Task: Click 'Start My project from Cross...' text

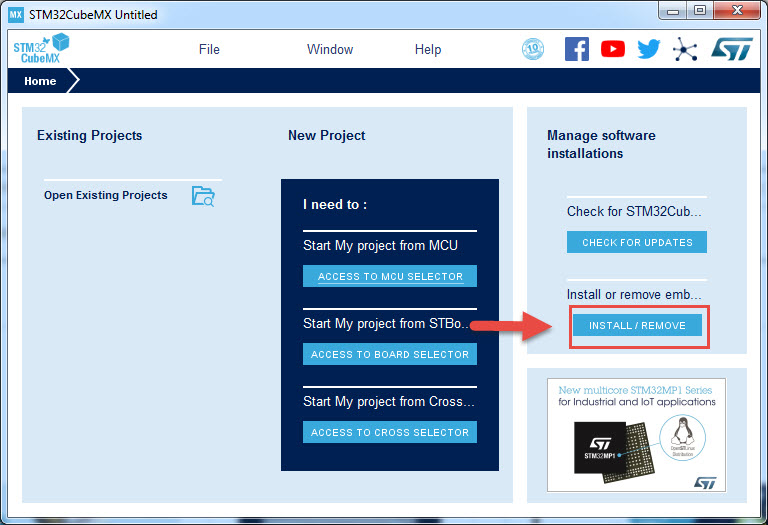Action: click(389, 402)
